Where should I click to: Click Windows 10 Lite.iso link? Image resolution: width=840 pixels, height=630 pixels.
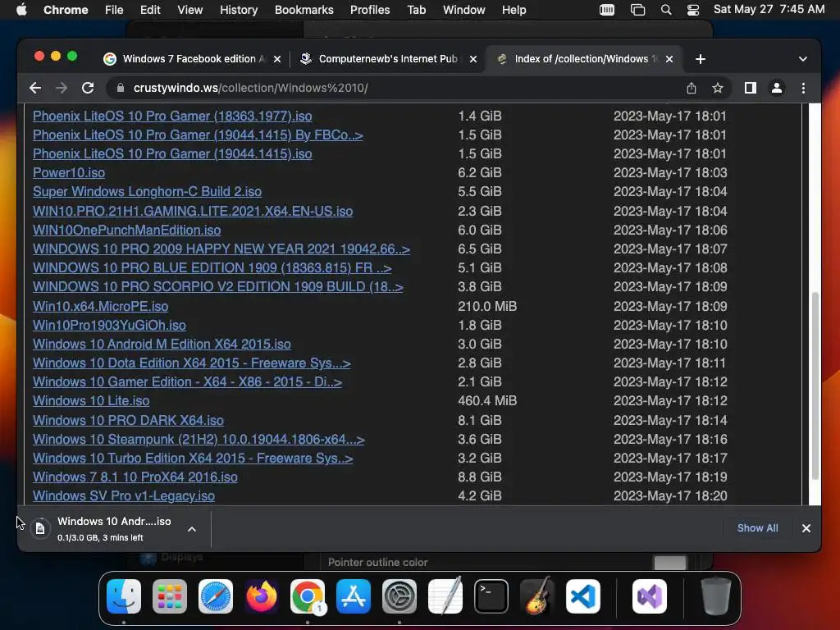(x=91, y=400)
